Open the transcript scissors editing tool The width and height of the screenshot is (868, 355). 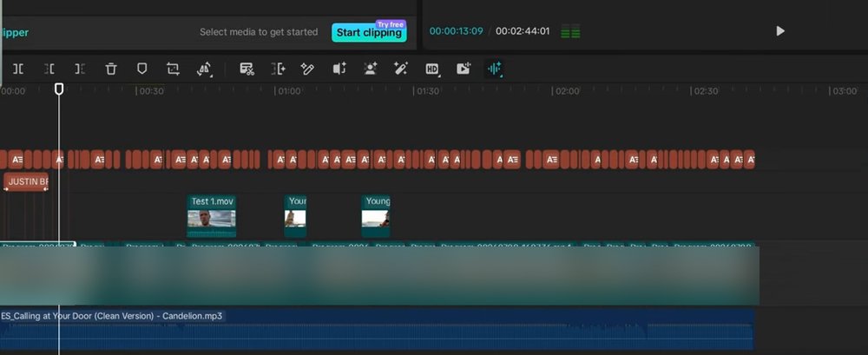click(247, 69)
